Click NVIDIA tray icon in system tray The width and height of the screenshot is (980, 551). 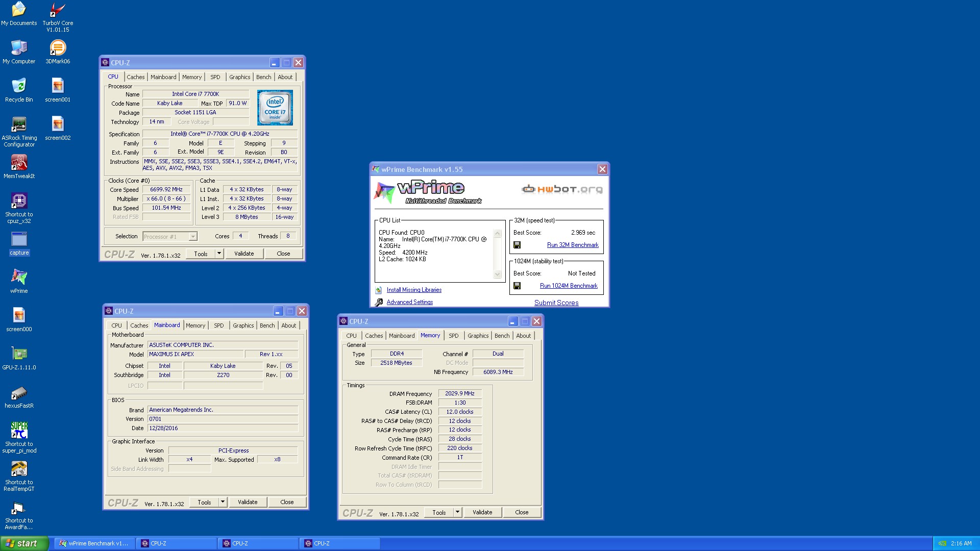pos(943,543)
